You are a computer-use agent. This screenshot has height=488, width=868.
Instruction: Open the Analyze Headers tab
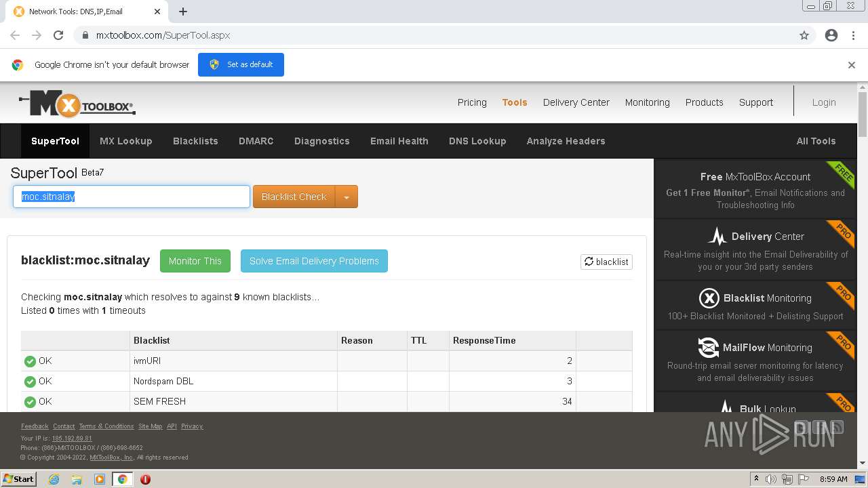(x=566, y=141)
